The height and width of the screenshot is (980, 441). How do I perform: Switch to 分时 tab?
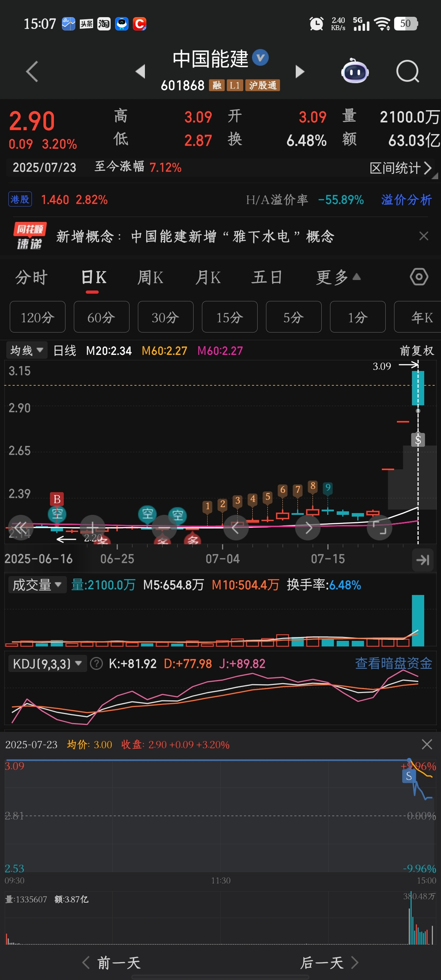point(31,277)
